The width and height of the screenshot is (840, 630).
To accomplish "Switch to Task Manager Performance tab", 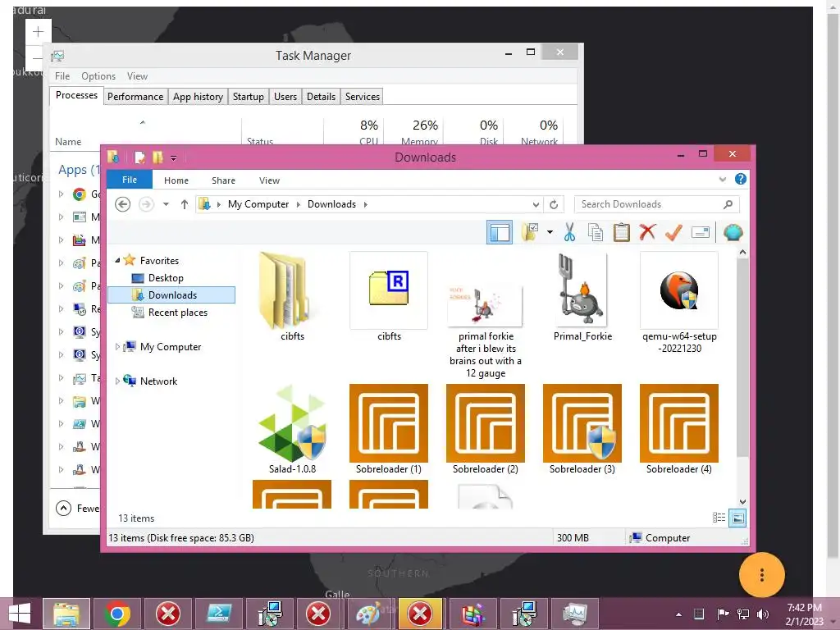I will 135,97.
